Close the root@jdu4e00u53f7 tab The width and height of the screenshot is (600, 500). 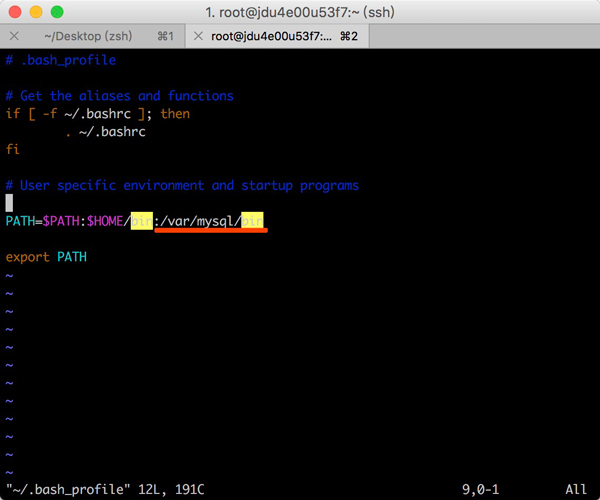coord(198,36)
